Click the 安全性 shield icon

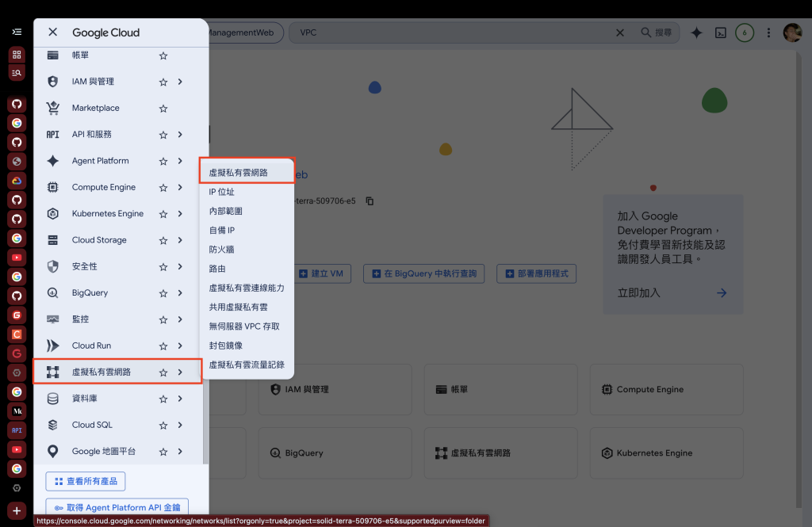(x=53, y=266)
